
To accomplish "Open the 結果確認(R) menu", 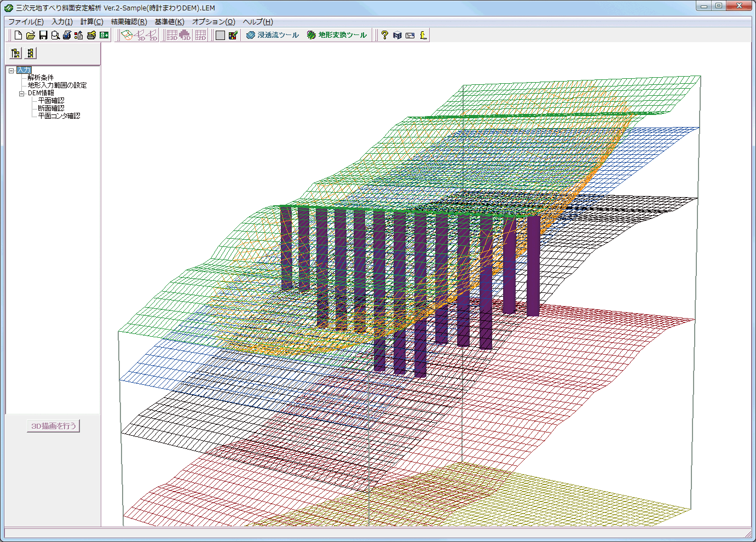I will tap(129, 22).
